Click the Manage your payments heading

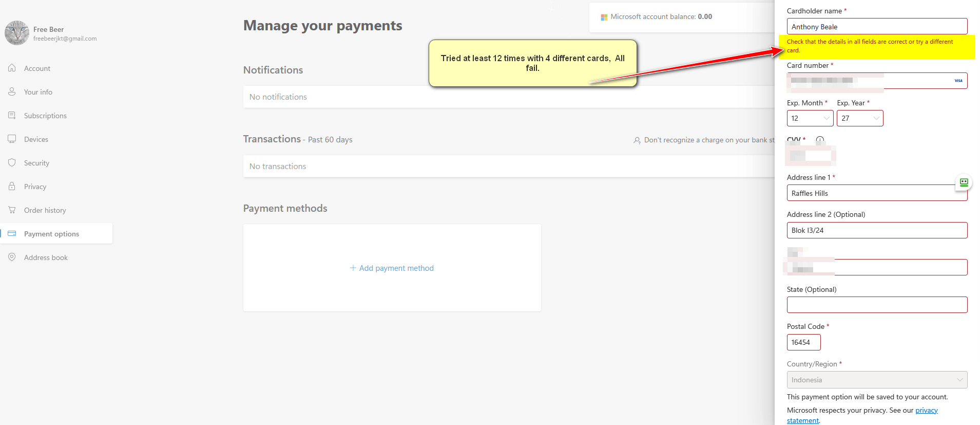tap(322, 26)
